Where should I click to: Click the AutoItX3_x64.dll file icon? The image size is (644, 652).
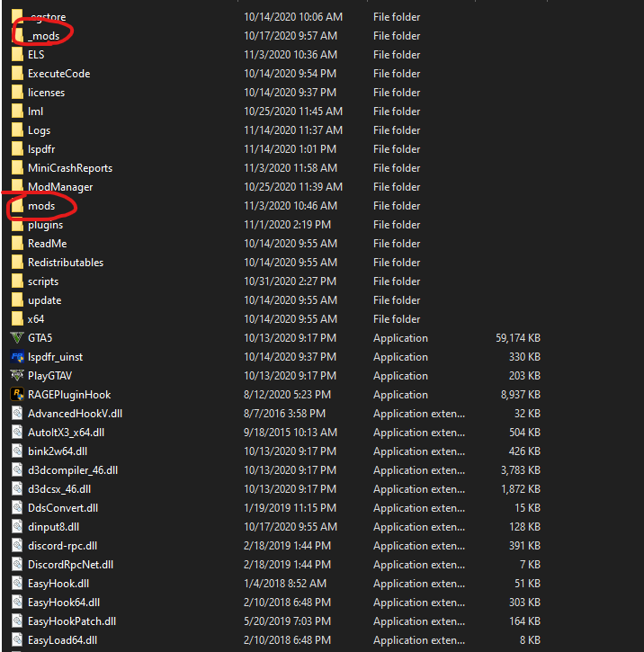point(17,433)
